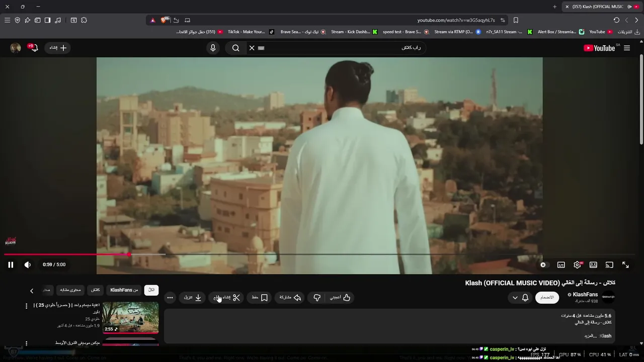Viewport: 644px width, 362px height.
Task: Open the extensions puzzle icon
Action: click(84, 20)
